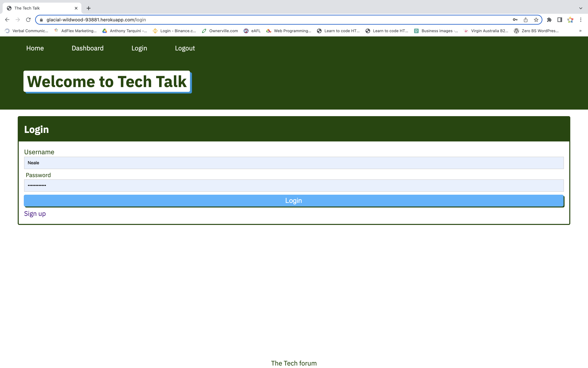Open eAFL bookmark

(x=252, y=31)
